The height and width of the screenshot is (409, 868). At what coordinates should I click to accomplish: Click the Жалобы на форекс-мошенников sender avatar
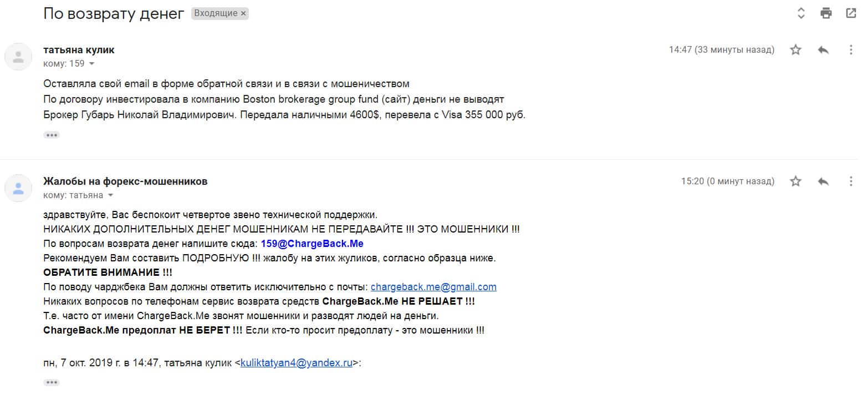(18, 188)
